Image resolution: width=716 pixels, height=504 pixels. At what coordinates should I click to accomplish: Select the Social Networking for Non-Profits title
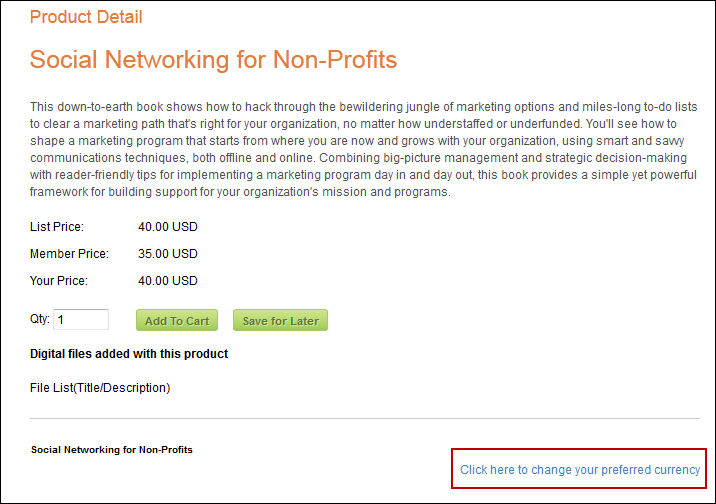coord(213,60)
